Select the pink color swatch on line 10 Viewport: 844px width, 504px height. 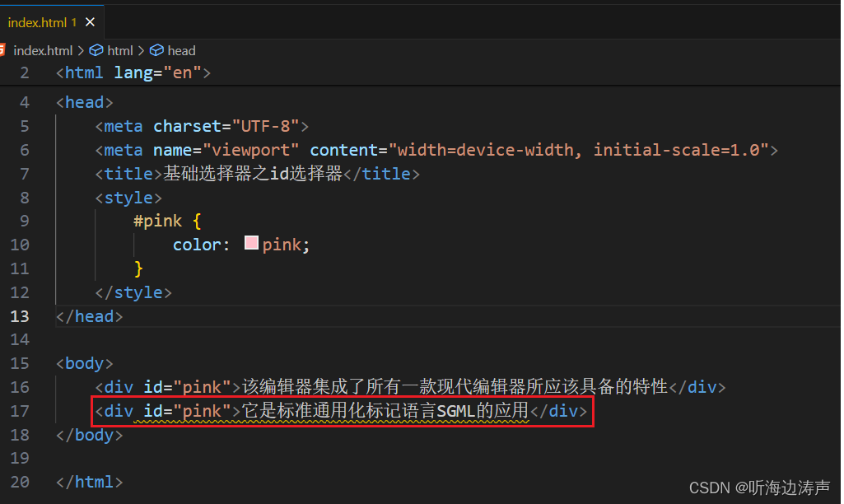point(250,244)
